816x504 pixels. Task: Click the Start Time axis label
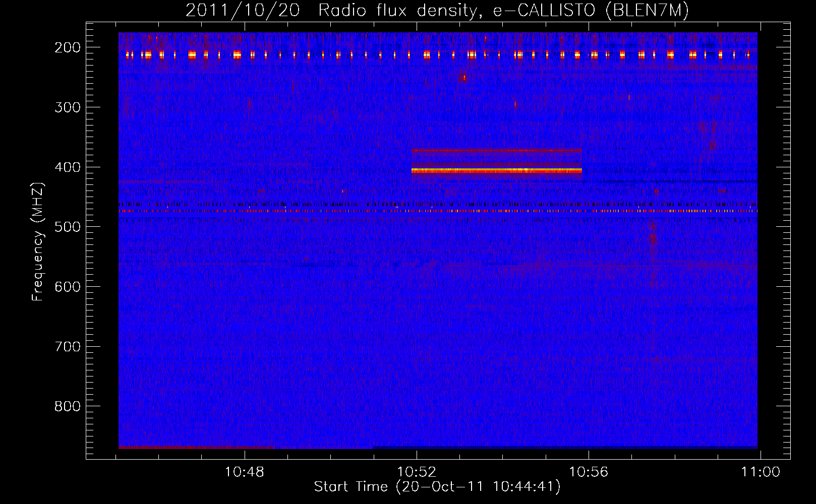coord(437,487)
